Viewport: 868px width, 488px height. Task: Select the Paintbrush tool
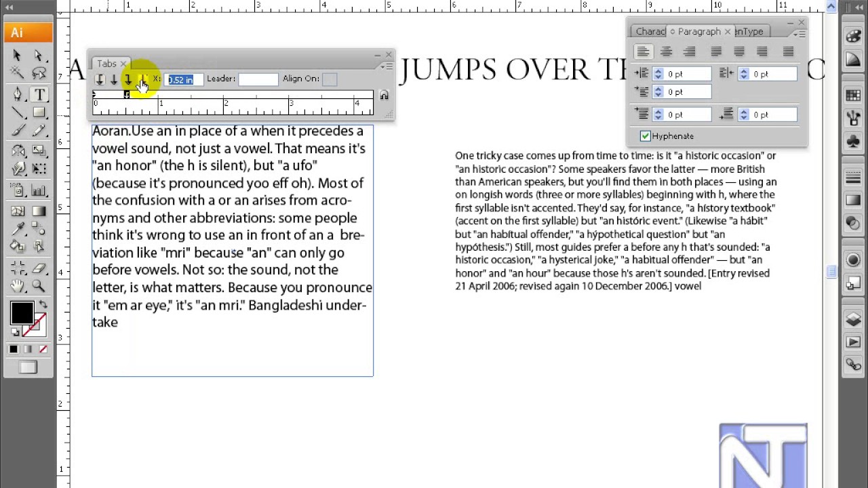(17, 130)
